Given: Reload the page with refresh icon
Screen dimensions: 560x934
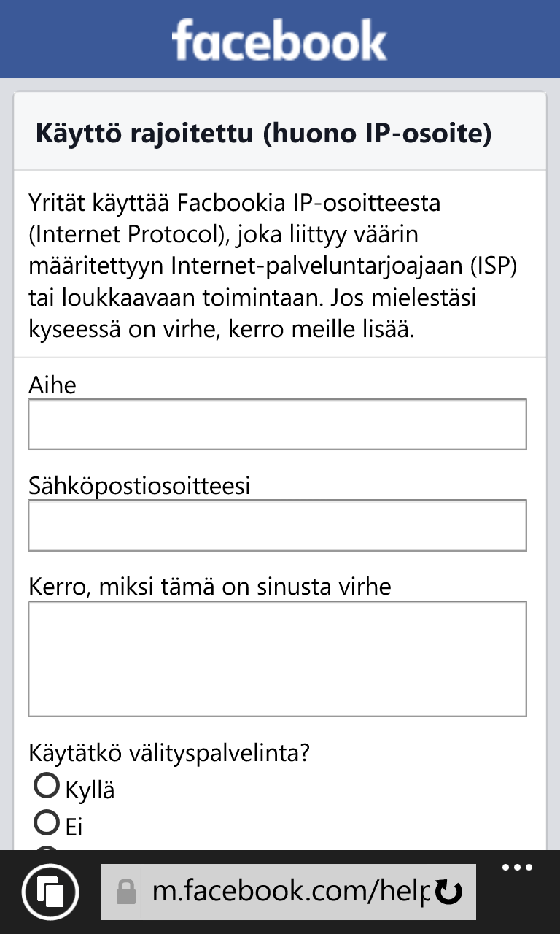Looking at the screenshot, I should click(x=448, y=892).
